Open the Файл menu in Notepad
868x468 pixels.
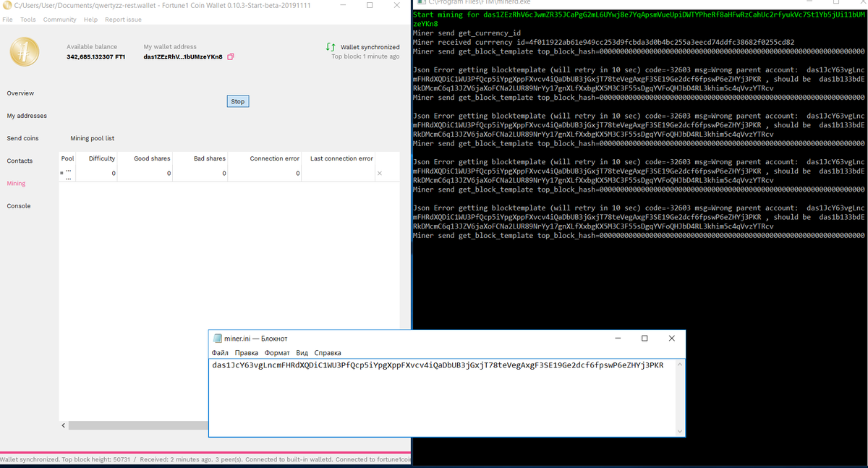(x=220, y=353)
